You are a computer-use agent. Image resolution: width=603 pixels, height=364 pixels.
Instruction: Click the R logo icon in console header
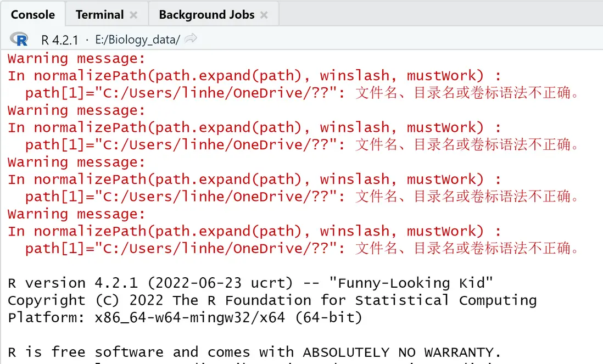point(19,40)
